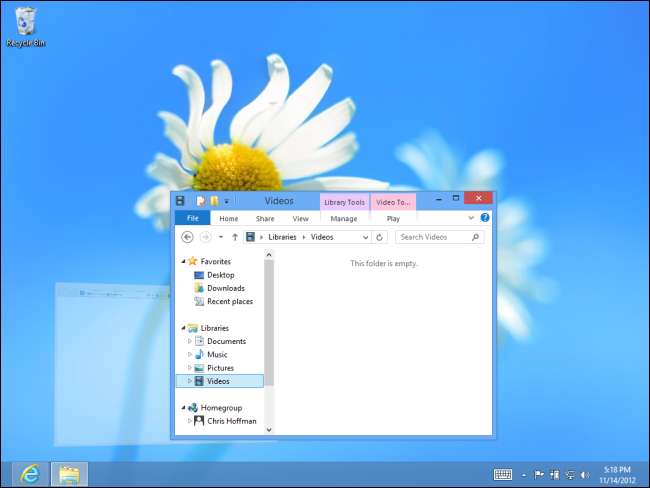Open the File menu tab
Image resolution: width=650 pixels, height=488 pixels.
click(x=192, y=218)
